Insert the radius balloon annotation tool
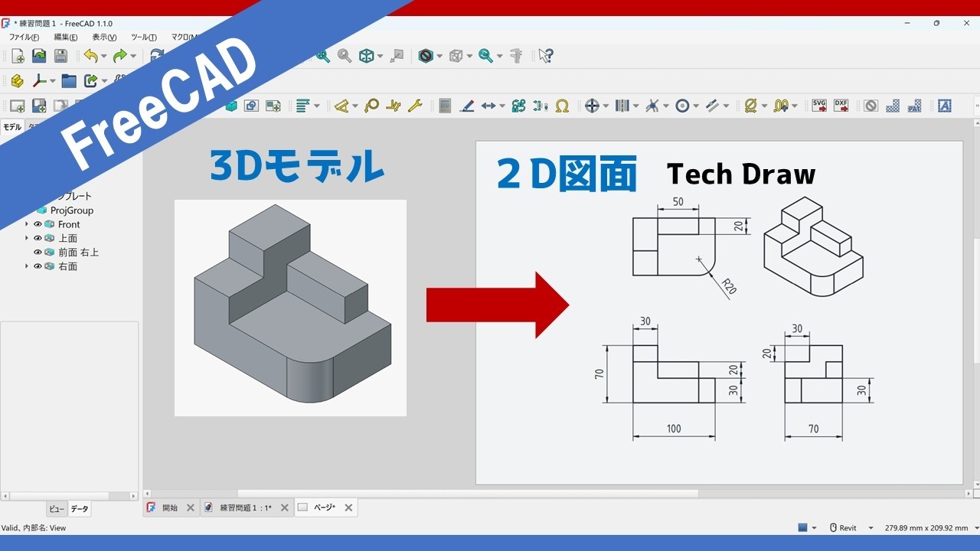This screenshot has width=980, height=551. pyautogui.click(x=371, y=106)
